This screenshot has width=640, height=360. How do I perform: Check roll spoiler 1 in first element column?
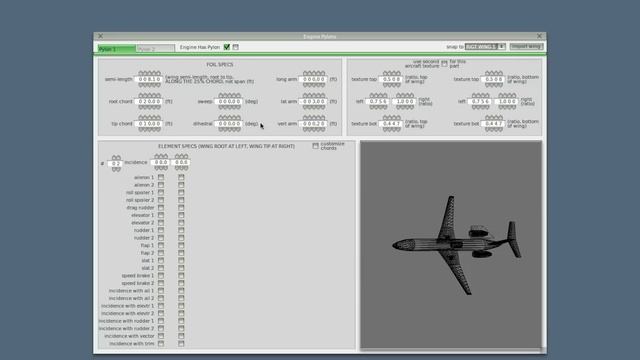161,192
